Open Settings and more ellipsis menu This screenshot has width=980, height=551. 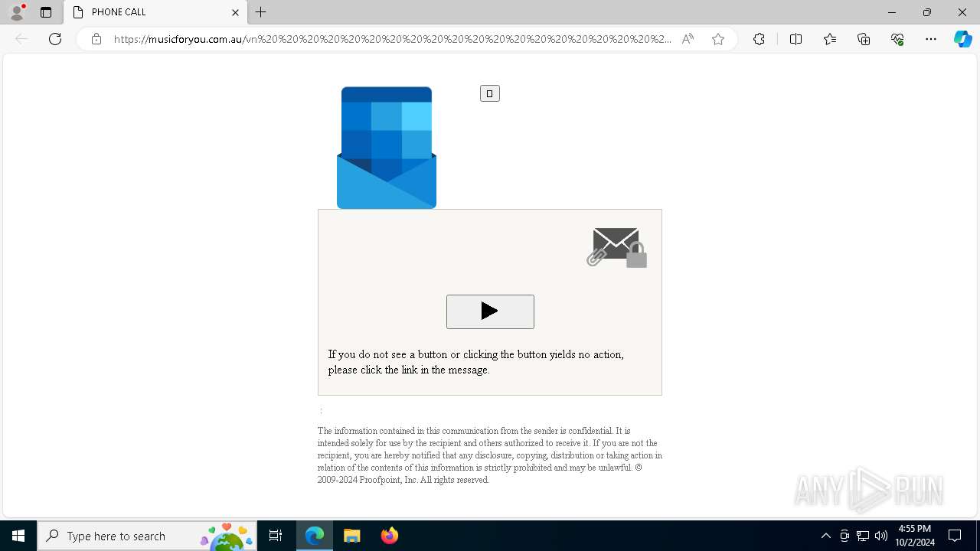point(931,39)
